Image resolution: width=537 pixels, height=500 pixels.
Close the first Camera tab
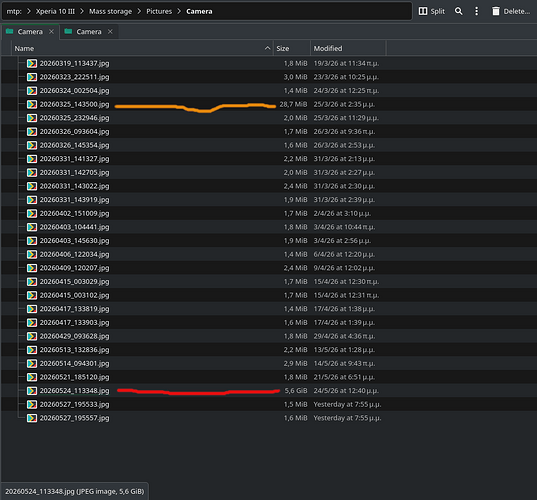pyautogui.click(x=51, y=32)
